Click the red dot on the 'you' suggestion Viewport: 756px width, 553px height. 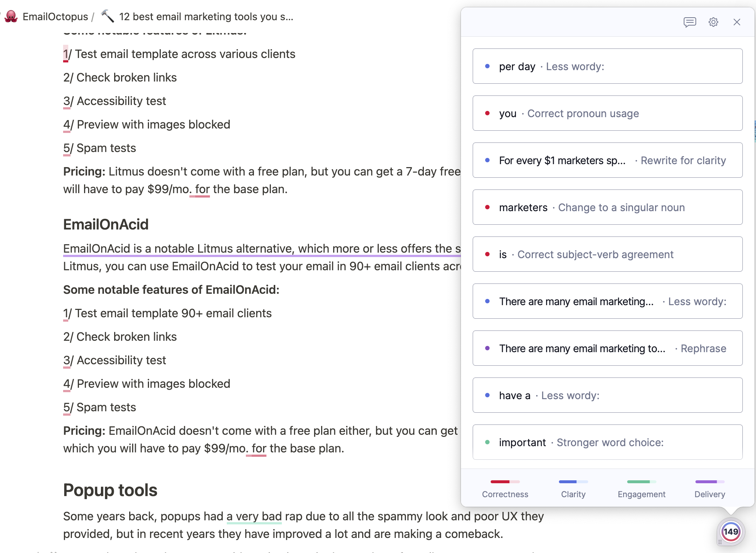(x=487, y=114)
